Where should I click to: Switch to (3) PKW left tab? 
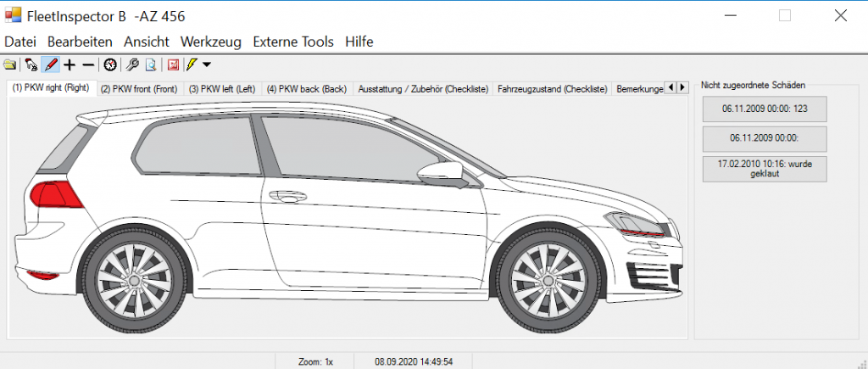coord(222,89)
